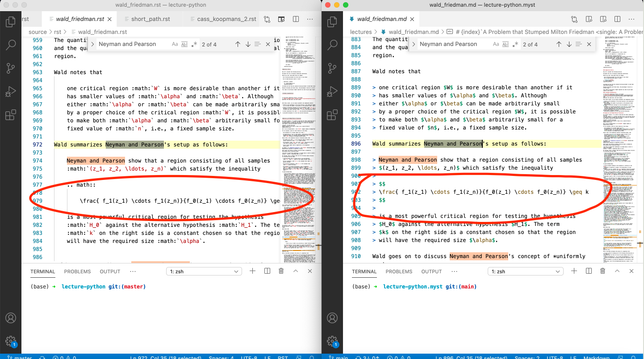644x359 pixels.
Task: Toggle Match Case in wald_friedman.rst find bar
Action: pyautogui.click(x=175, y=44)
